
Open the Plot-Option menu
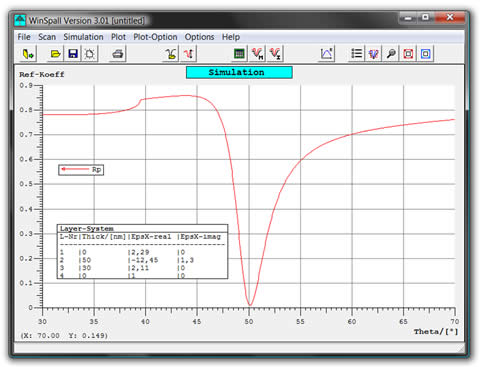155,37
